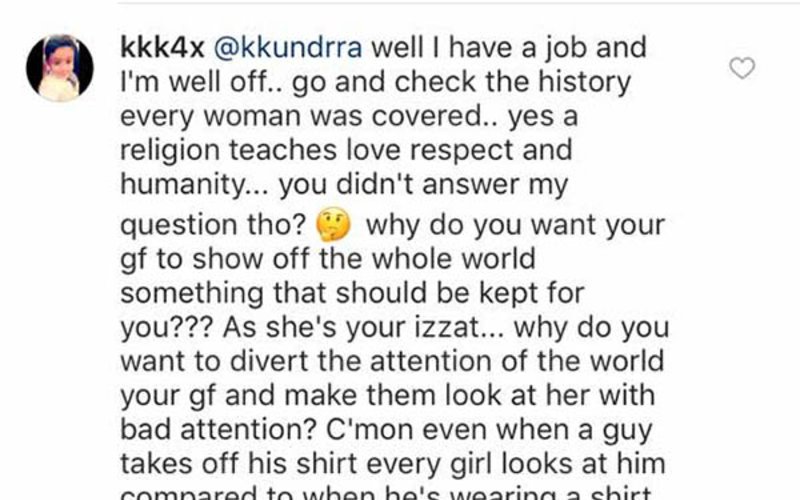This screenshot has height=500, width=800.
Task: Click the line "takes off his shirt every girl"
Action: click(x=393, y=464)
